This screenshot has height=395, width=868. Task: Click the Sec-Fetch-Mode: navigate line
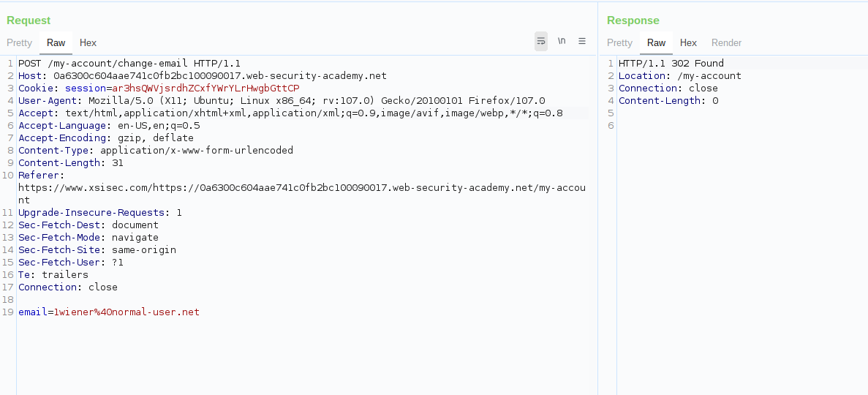coord(88,238)
